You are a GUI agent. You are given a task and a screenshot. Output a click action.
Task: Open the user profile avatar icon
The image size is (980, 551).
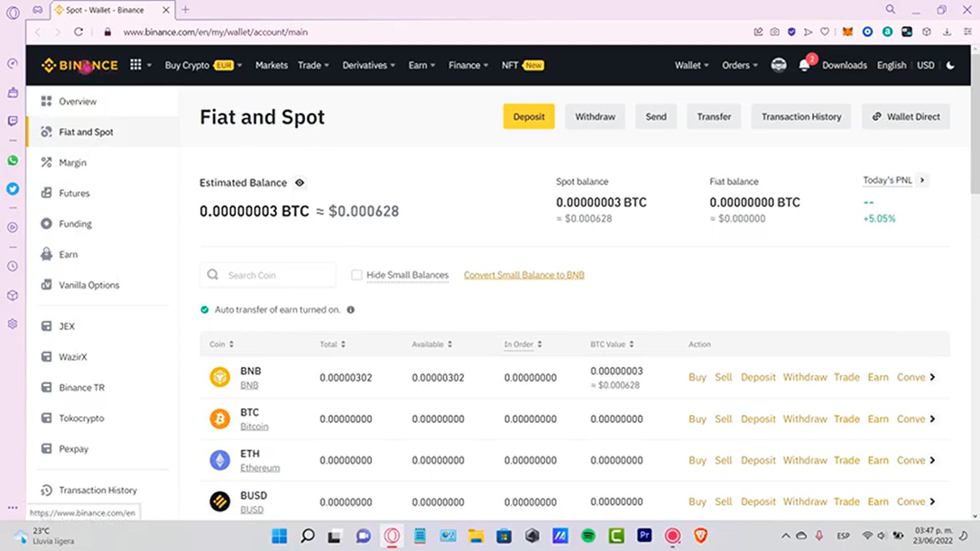pyautogui.click(x=778, y=65)
